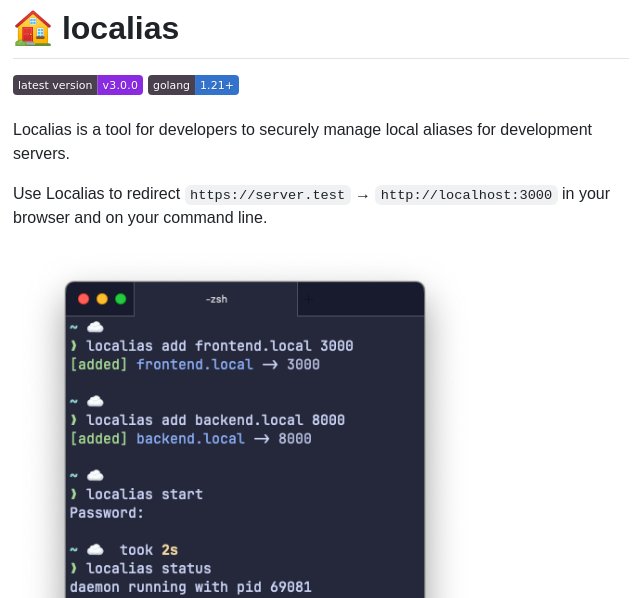Screen dimensions: 638x598
Task: Click the localias page heading text
Action: [120, 28]
